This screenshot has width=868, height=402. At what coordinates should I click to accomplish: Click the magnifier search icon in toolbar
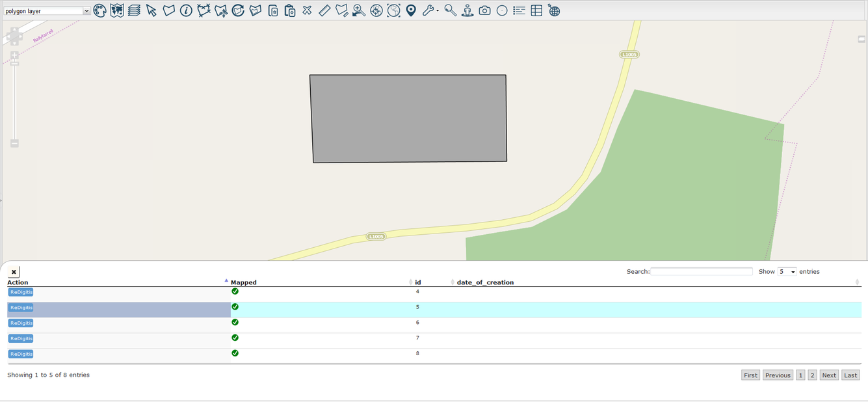[x=450, y=10]
